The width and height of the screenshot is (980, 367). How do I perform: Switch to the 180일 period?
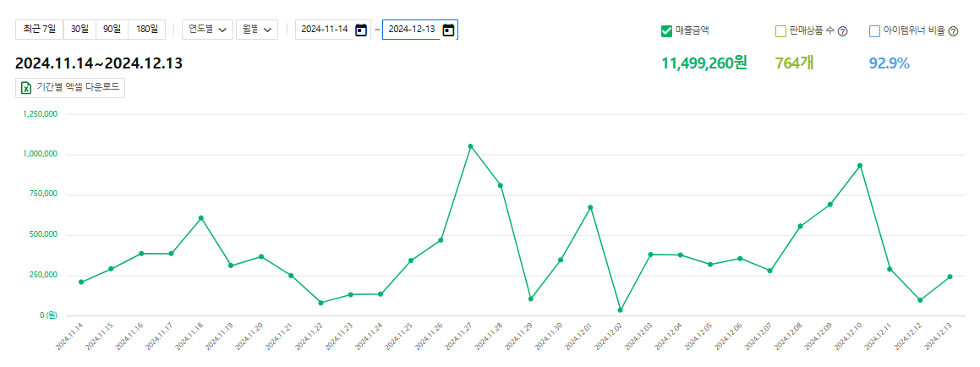[x=146, y=30]
